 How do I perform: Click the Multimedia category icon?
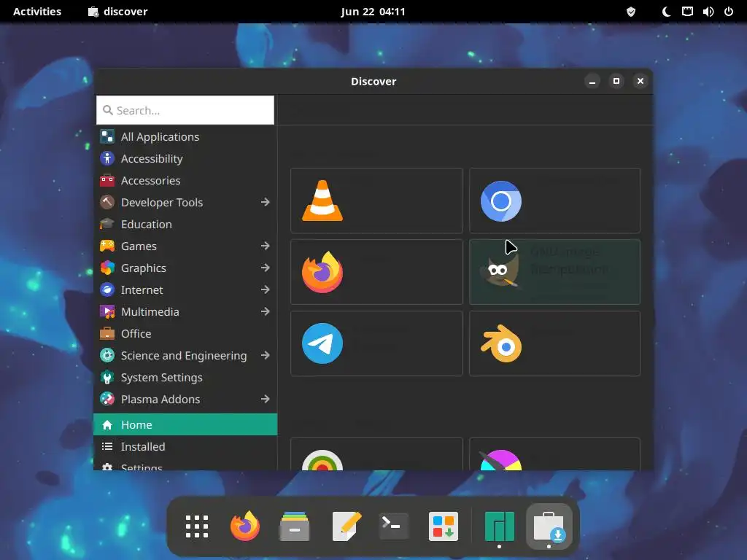(107, 312)
